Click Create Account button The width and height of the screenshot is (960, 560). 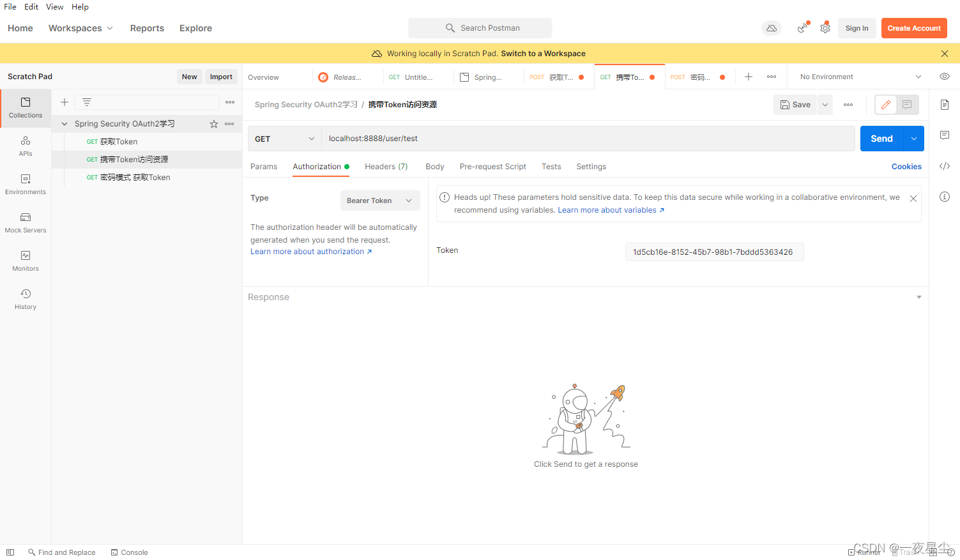pos(914,28)
